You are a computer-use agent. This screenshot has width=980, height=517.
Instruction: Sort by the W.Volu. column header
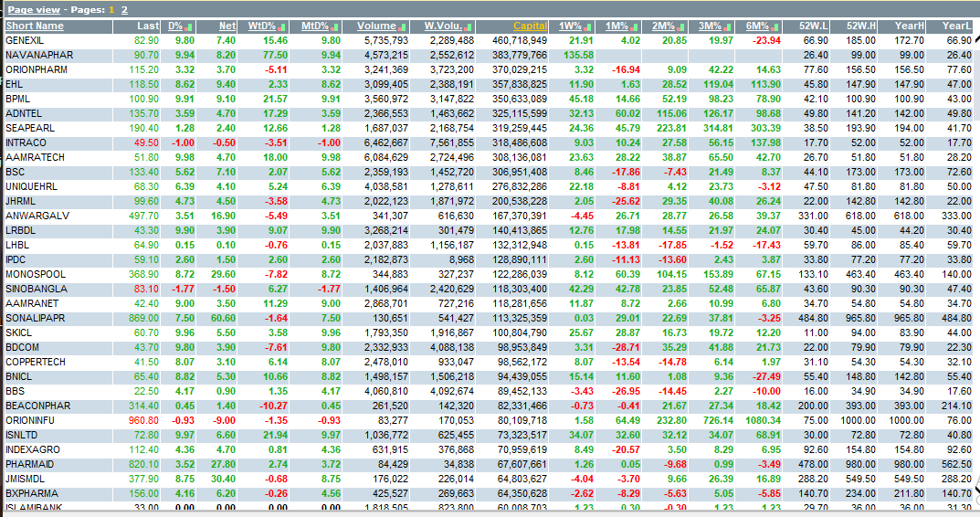click(443, 26)
